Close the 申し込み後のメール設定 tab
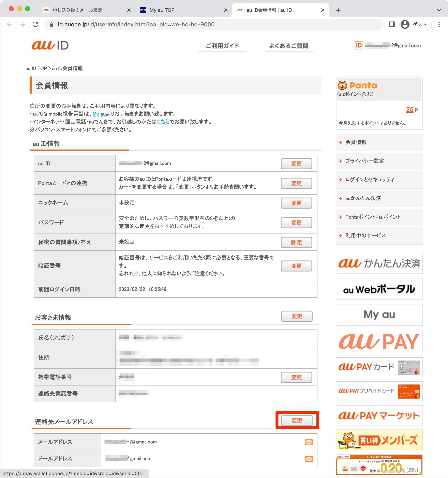The width and height of the screenshot is (448, 478). click(129, 10)
